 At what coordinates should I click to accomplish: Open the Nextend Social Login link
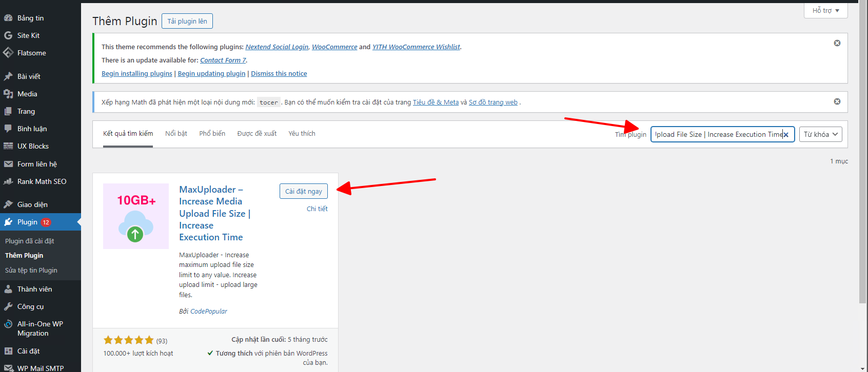277,47
